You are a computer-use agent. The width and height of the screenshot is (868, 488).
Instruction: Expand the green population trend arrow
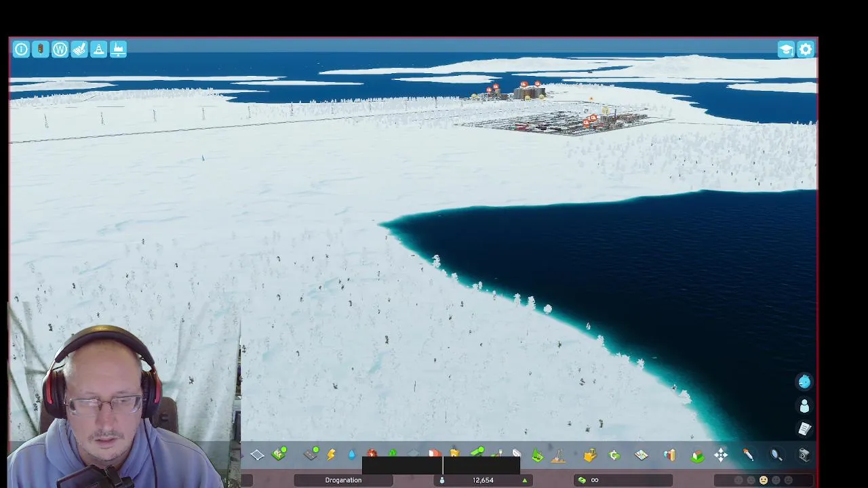pos(524,481)
